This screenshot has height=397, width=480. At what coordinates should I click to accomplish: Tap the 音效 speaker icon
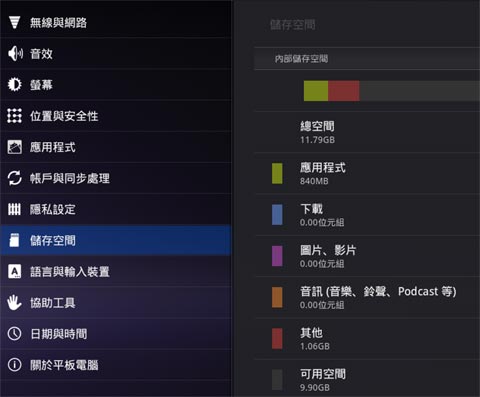pos(15,54)
